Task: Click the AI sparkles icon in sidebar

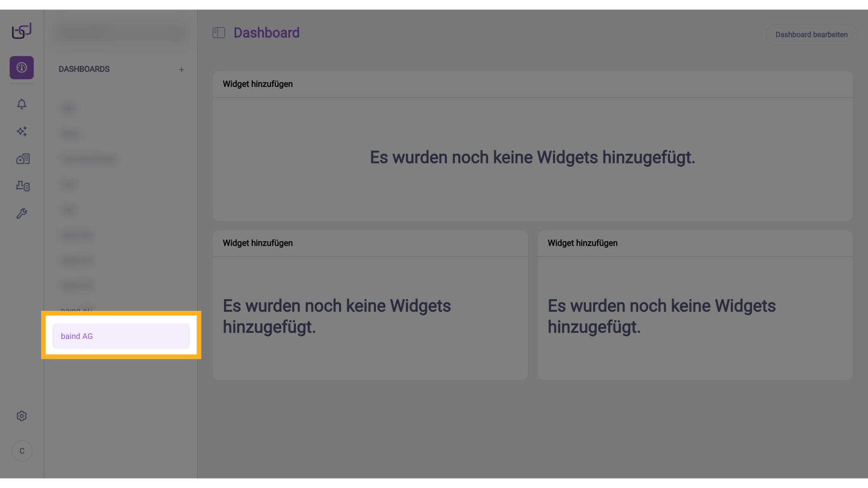Action: (x=21, y=131)
